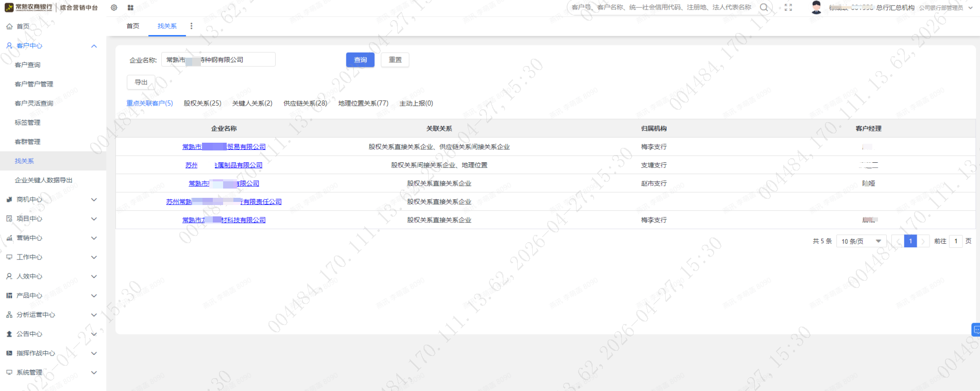Open the company link ending in 贸易有限公司
Viewport: 980px width, 391px height.
coord(224,147)
